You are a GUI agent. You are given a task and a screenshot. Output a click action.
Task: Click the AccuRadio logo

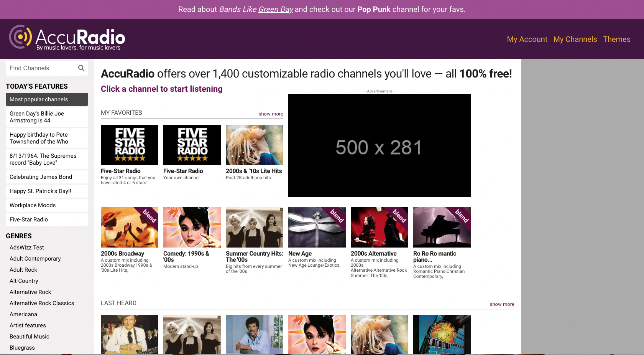point(67,38)
